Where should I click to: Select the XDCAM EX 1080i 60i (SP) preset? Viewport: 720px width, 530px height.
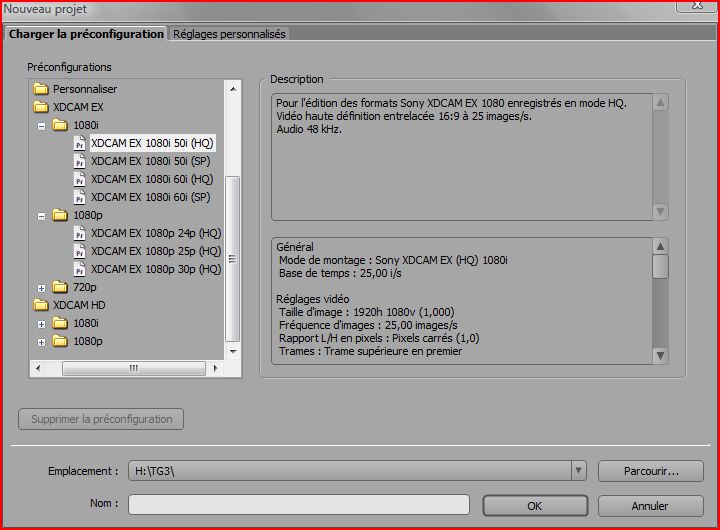coord(151,197)
